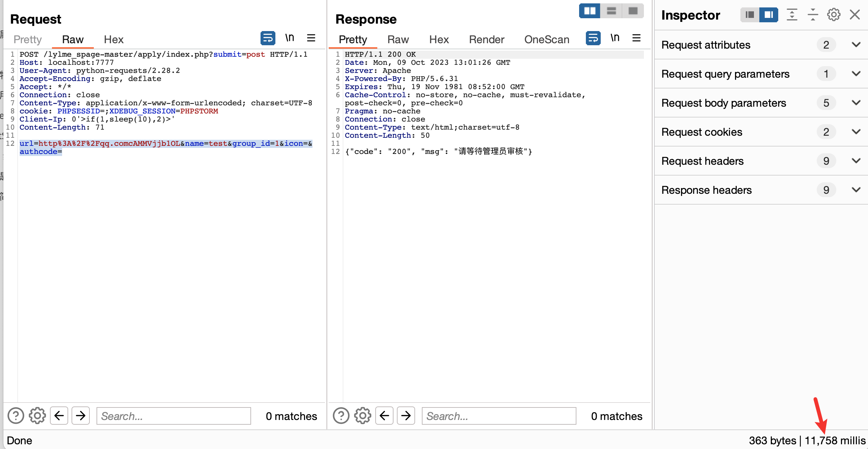Open the Render tab in Response
Screen dimensions: 868x449
[x=486, y=39]
